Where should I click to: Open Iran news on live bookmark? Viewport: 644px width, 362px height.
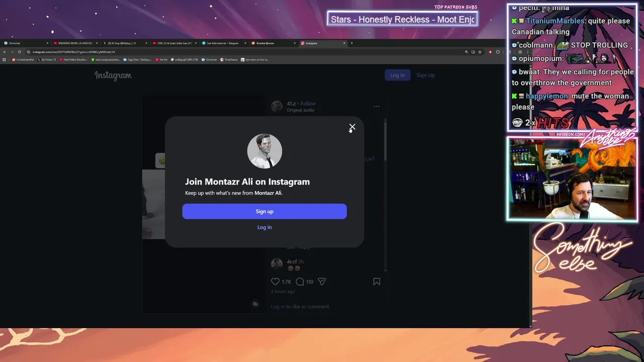pos(255,59)
